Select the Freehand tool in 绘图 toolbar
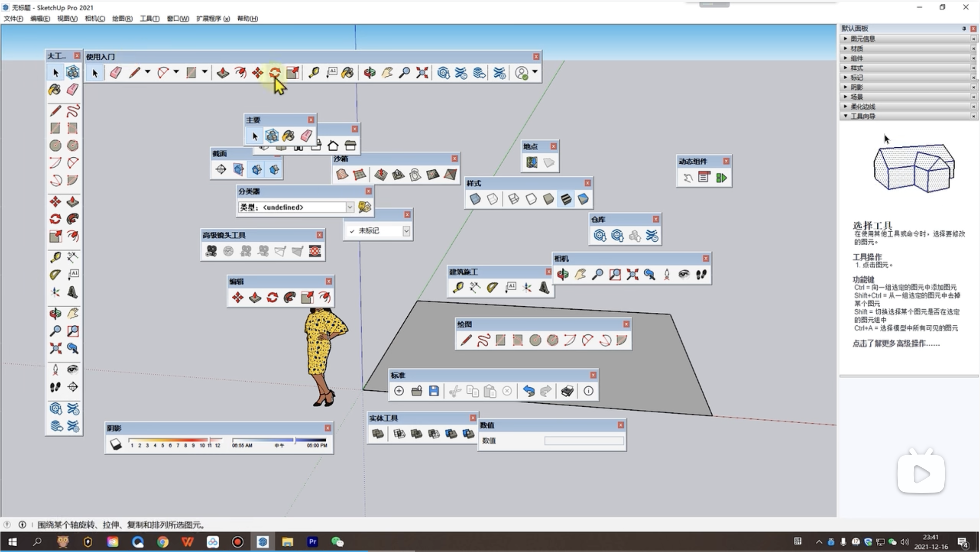Screen dimensions: 980x554 tap(483, 340)
